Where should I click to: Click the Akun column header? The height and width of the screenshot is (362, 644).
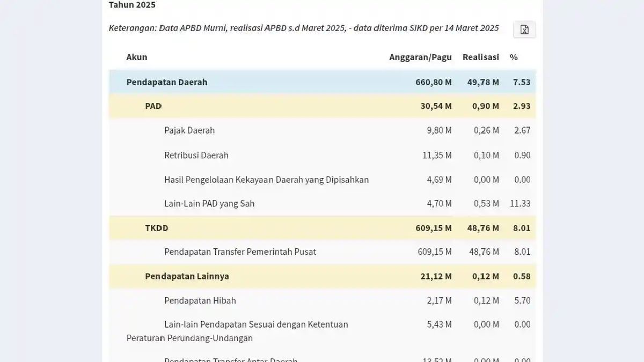(x=136, y=57)
